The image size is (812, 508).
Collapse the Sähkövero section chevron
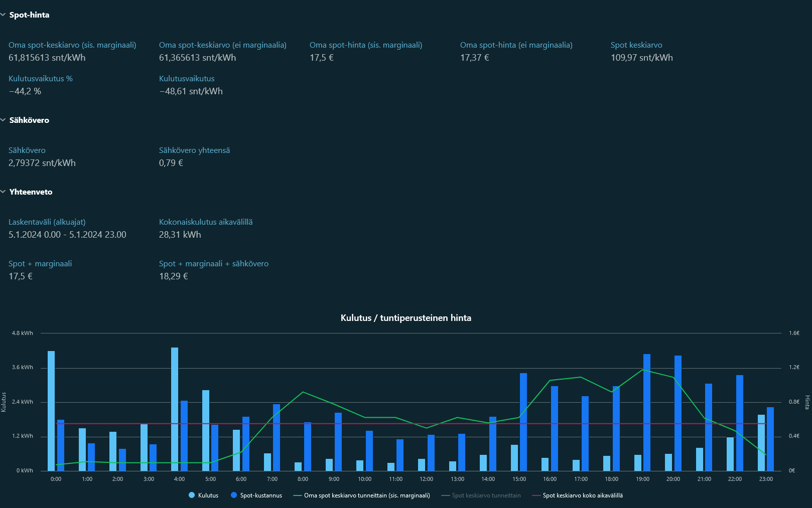pos(3,120)
